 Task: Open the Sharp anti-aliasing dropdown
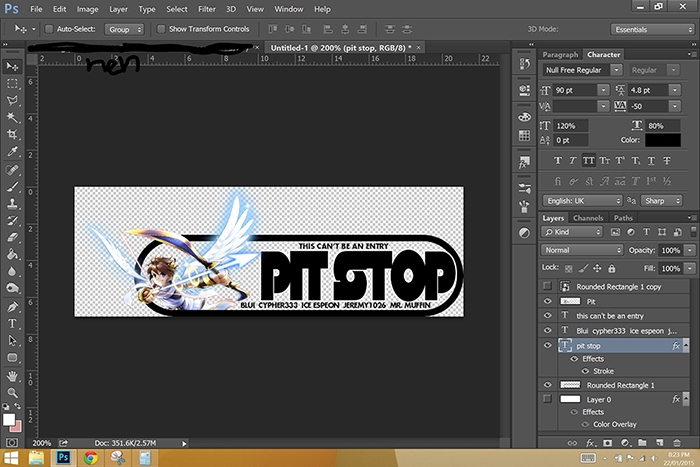661,201
